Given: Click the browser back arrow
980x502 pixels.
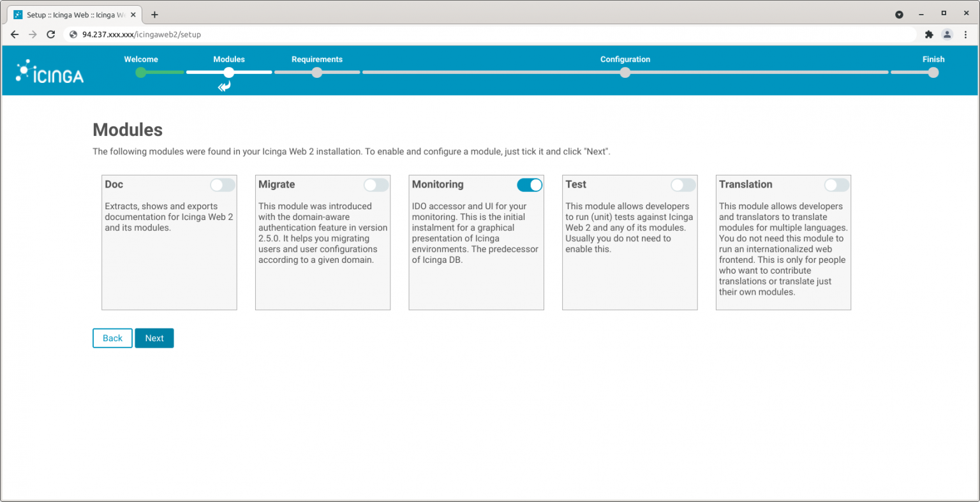Looking at the screenshot, I should 15,34.
